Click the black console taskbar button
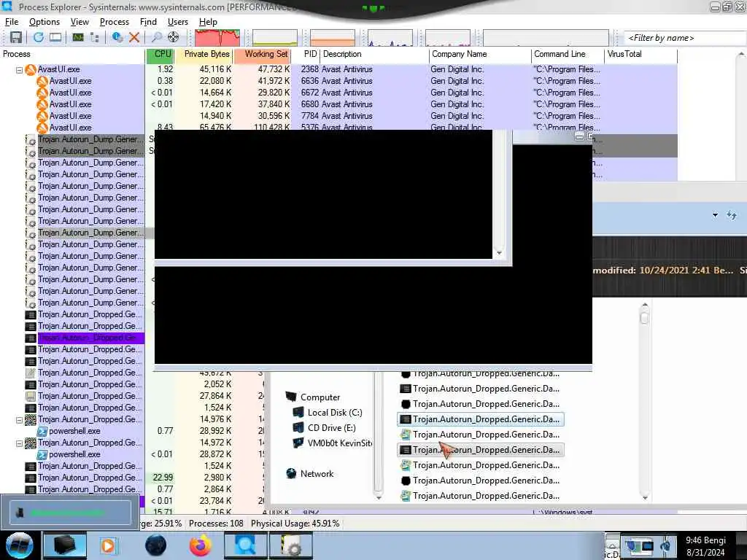The height and width of the screenshot is (560, 747). 65,545
